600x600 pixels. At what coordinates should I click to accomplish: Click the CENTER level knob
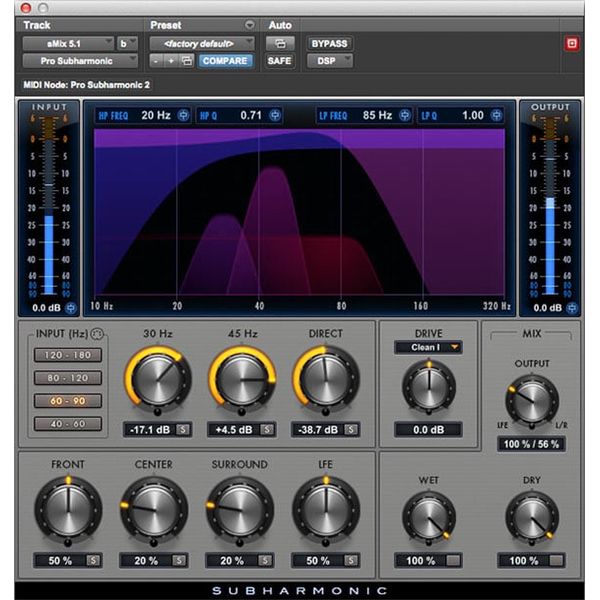tap(154, 510)
